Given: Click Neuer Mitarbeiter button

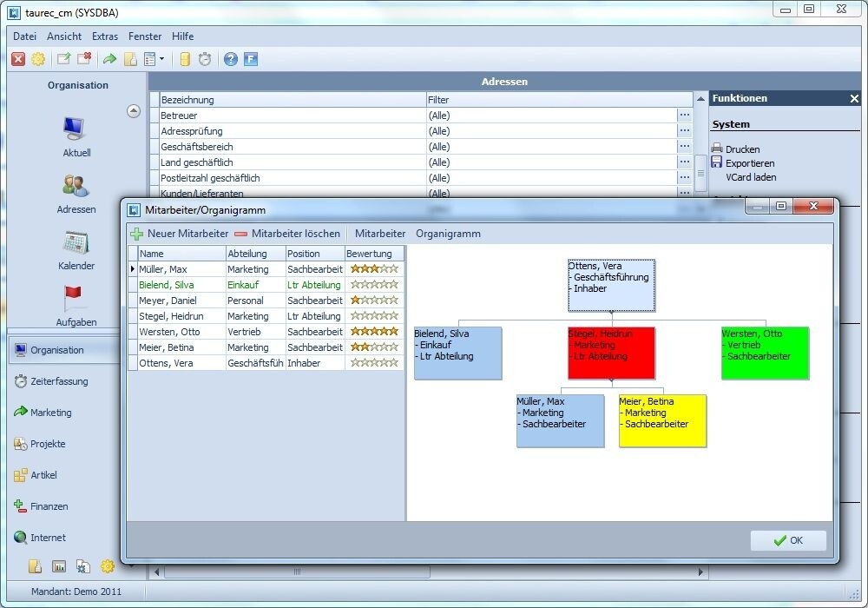Looking at the screenshot, I should (x=180, y=234).
